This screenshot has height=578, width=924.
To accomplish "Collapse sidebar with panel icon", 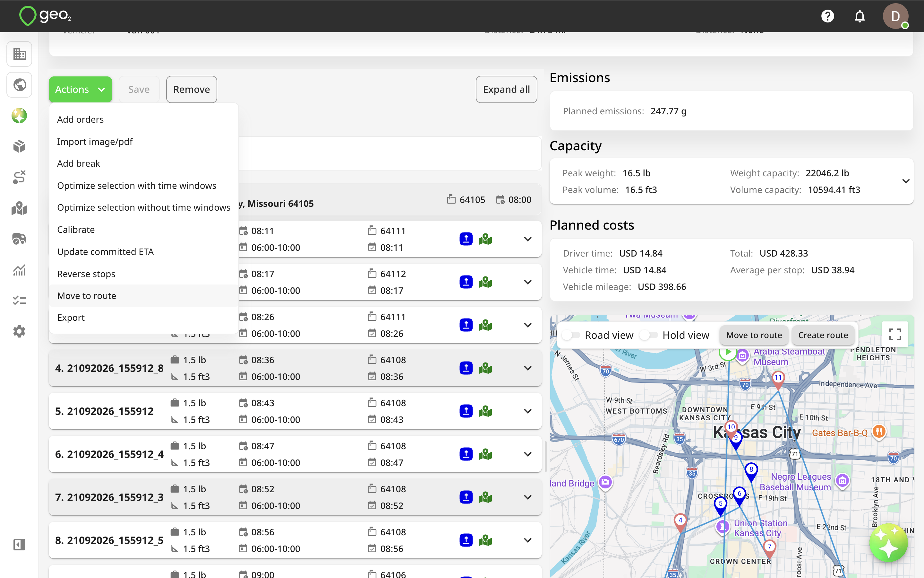I will tap(20, 544).
